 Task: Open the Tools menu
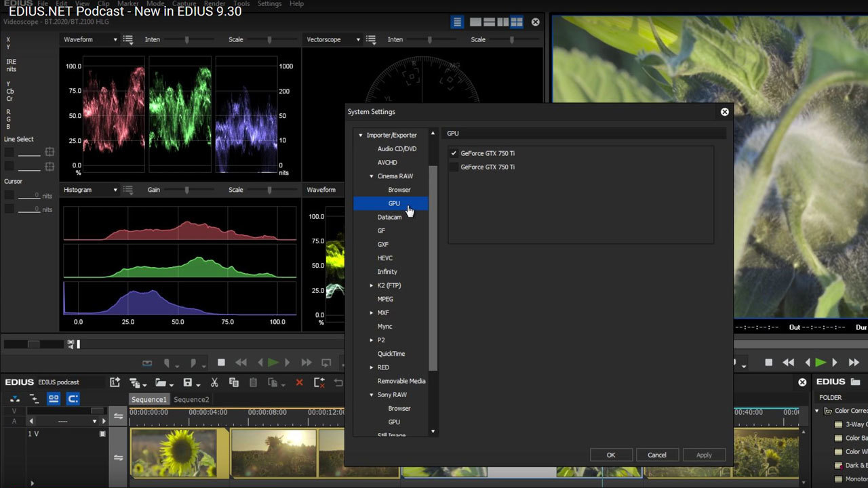click(x=241, y=4)
